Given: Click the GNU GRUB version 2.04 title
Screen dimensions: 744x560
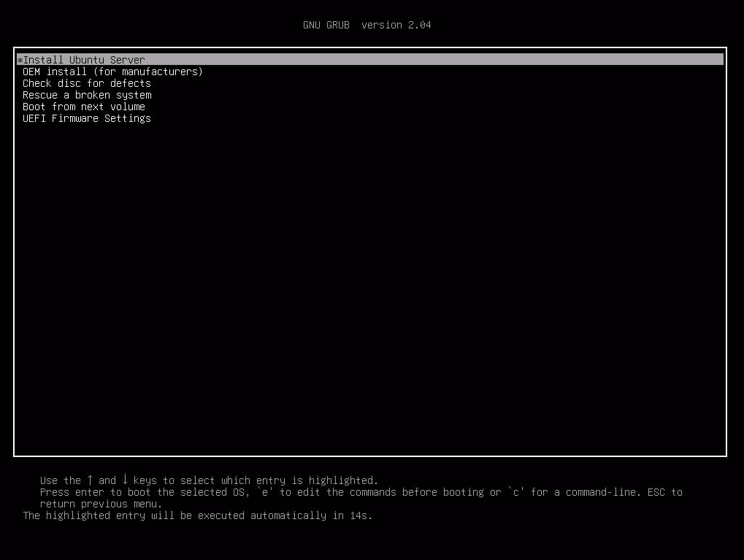Looking at the screenshot, I should (367, 25).
